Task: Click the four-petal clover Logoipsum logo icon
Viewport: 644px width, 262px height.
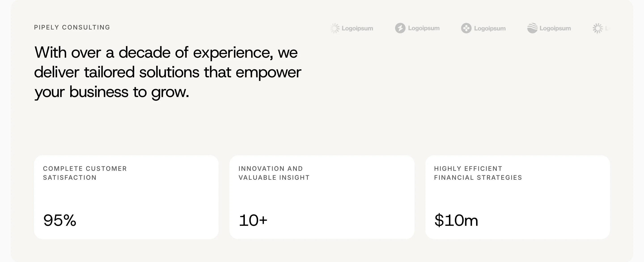Action: 466,28
